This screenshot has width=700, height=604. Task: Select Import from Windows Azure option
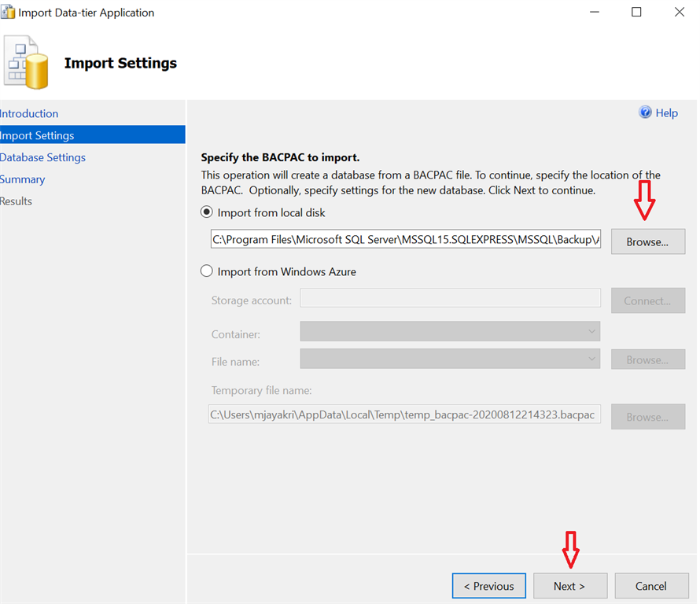click(207, 271)
